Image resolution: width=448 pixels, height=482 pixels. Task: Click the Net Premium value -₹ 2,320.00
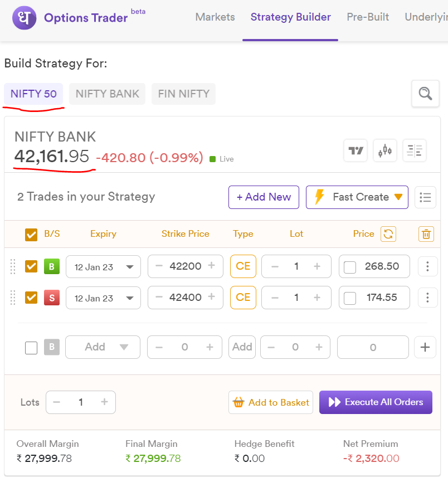pos(371,459)
